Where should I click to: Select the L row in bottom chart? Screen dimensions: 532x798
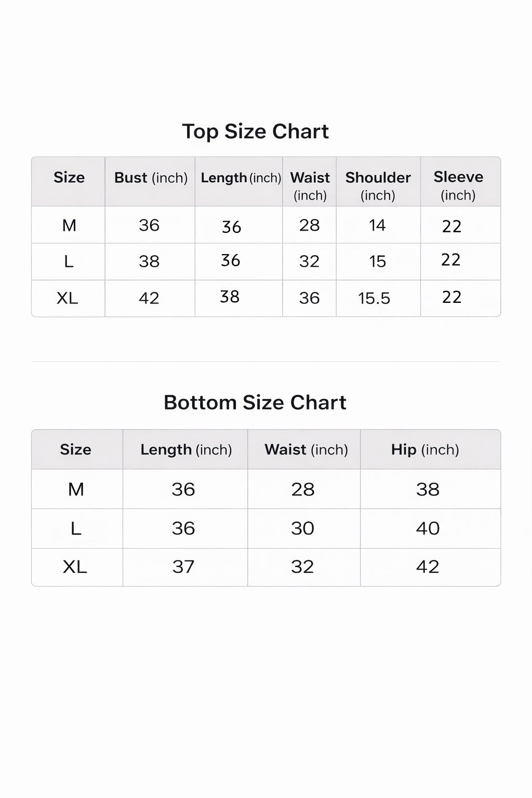266,528
